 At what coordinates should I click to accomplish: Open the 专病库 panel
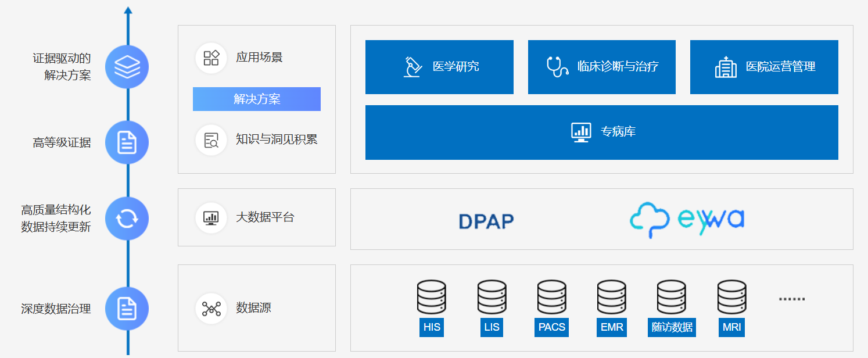pyautogui.click(x=601, y=132)
